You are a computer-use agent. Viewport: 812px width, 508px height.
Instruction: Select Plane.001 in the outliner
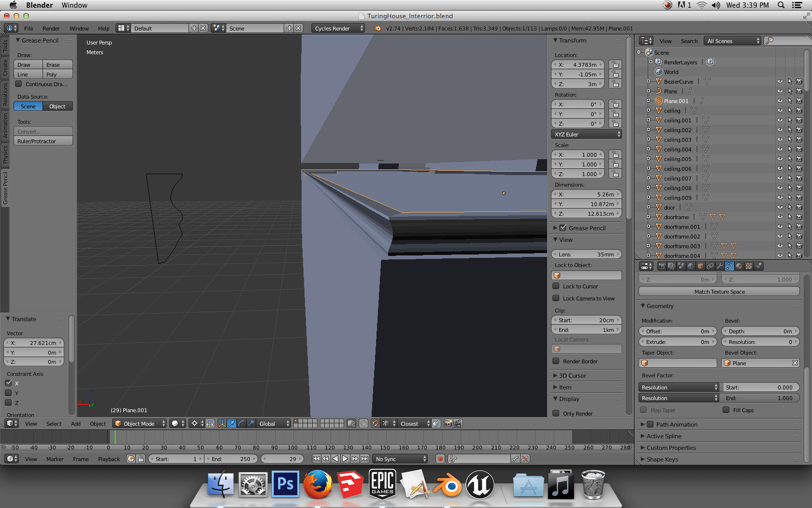click(675, 101)
